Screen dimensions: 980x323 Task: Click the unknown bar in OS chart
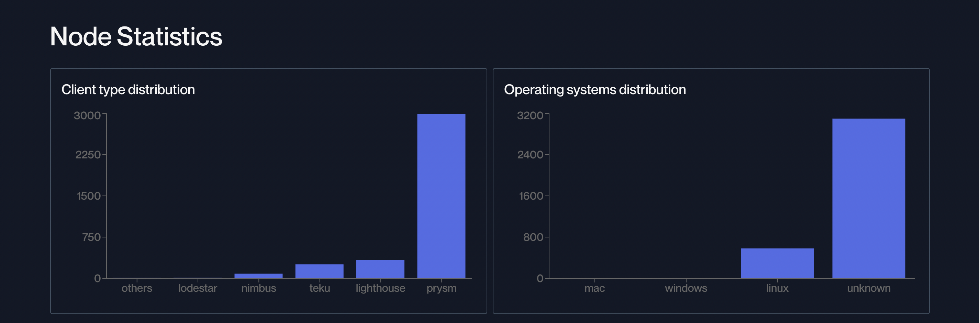click(x=869, y=198)
